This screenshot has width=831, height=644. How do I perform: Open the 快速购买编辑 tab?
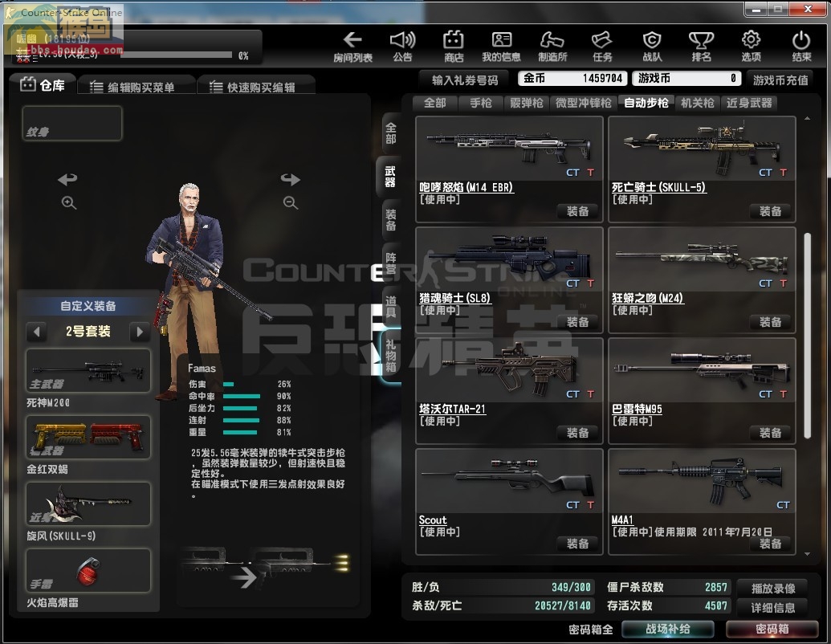click(256, 87)
